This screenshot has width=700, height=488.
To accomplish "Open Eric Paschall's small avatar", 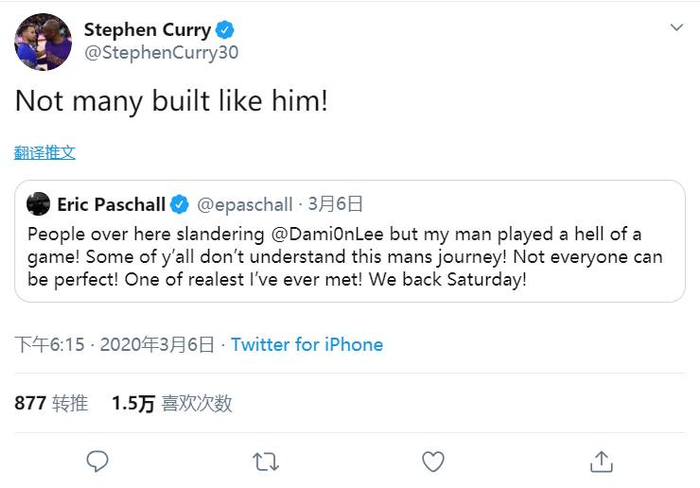I will tap(39, 205).
